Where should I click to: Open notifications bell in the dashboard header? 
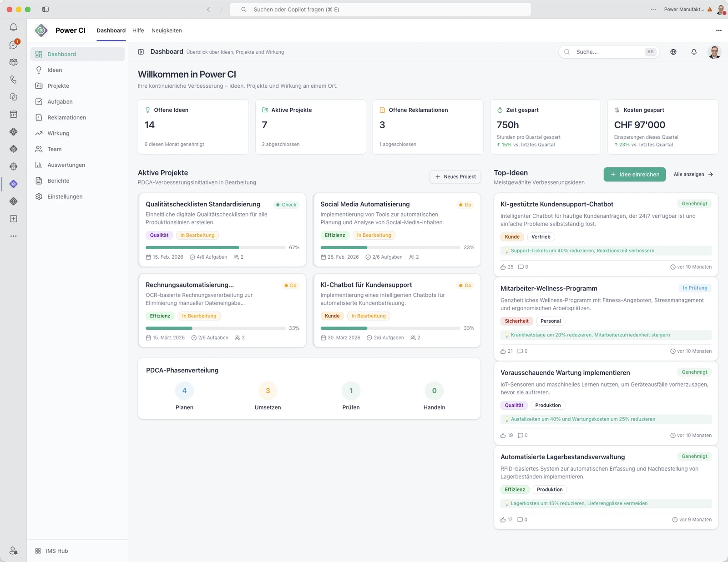694,52
